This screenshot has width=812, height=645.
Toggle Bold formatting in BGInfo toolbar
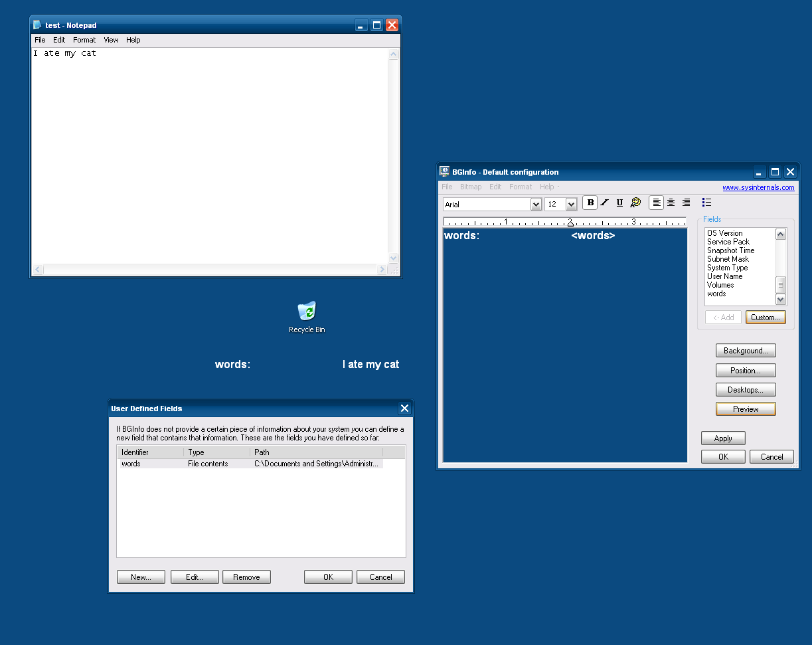(x=590, y=203)
